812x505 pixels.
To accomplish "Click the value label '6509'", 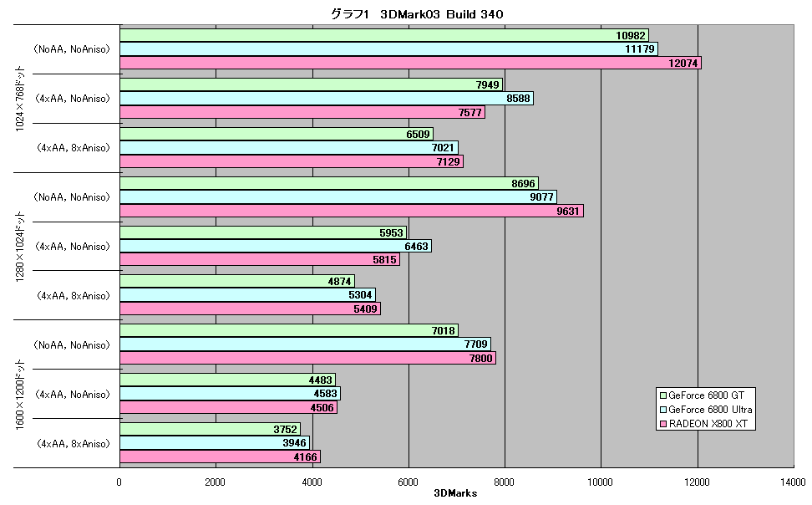I will click(x=418, y=134).
